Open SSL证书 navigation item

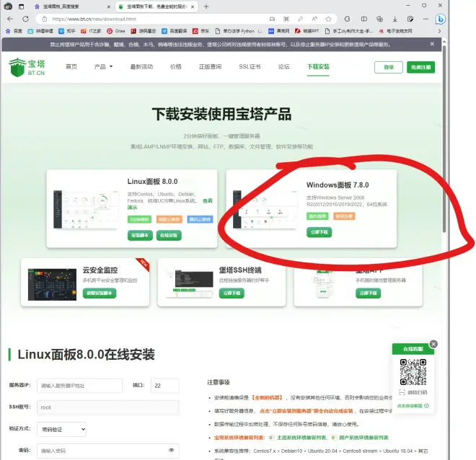(250, 67)
